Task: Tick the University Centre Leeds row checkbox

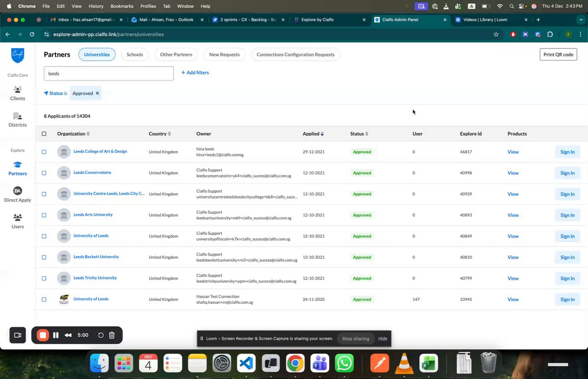Action: tap(44, 194)
